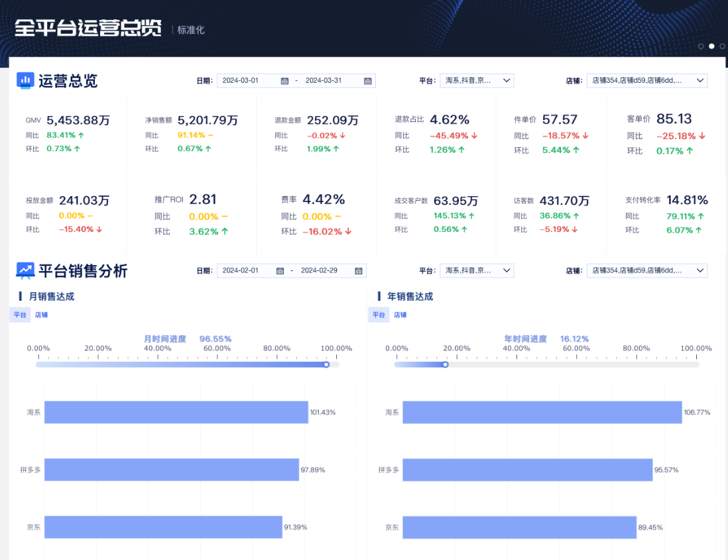Open calendar picker for 运营总览 end date
This screenshot has width=728, height=560.
[367, 81]
